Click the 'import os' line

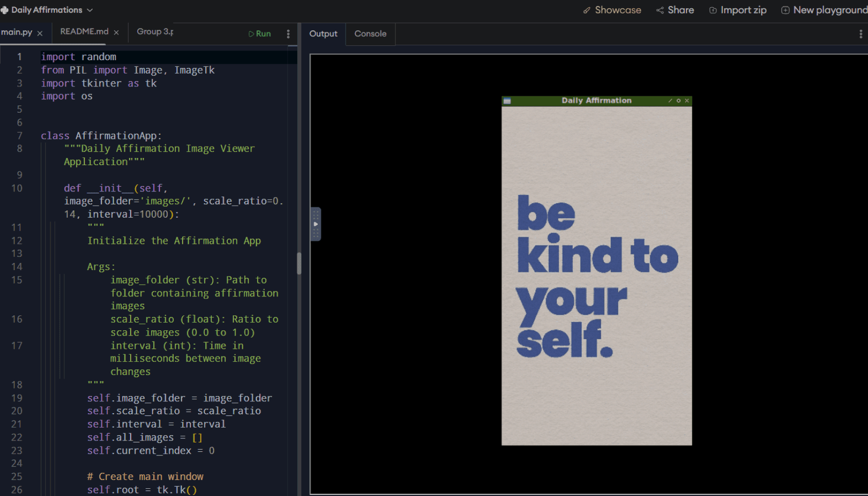(67, 96)
